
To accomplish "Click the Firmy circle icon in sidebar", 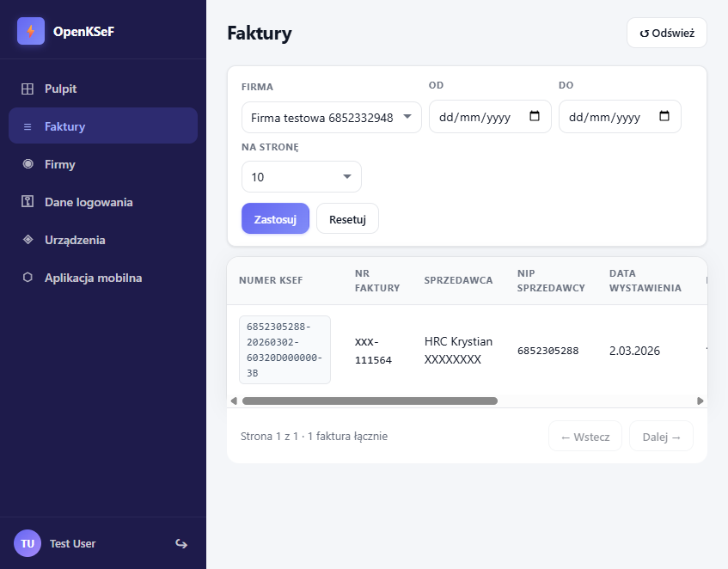I will tap(28, 164).
